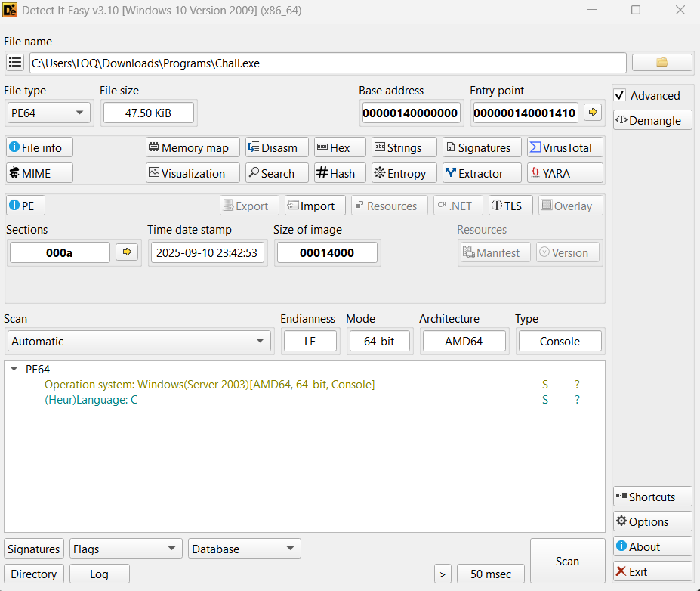700x591 pixels.
Task: Expand the Scan mode Automatic dropdown
Action: coord(138,341)
